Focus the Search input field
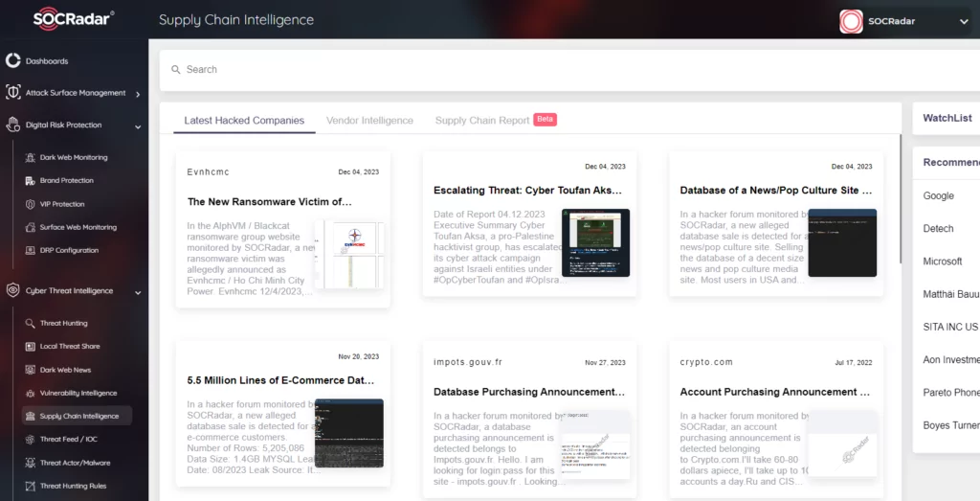Screen dimensions: 980x501 click(568, 69)
